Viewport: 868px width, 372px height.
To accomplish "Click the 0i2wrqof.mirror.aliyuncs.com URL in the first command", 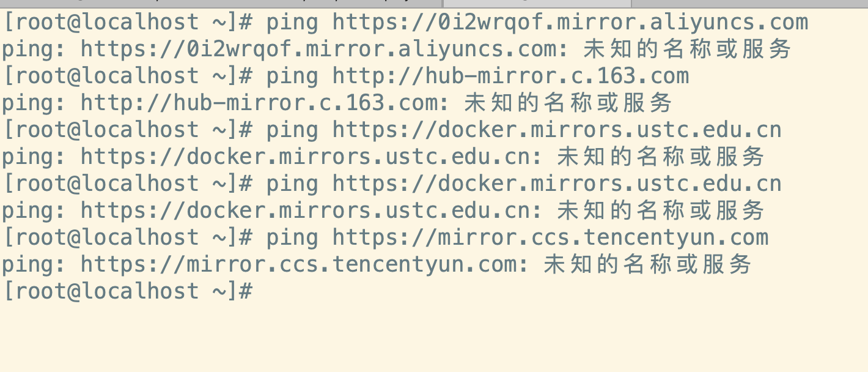I will (570, 23).
